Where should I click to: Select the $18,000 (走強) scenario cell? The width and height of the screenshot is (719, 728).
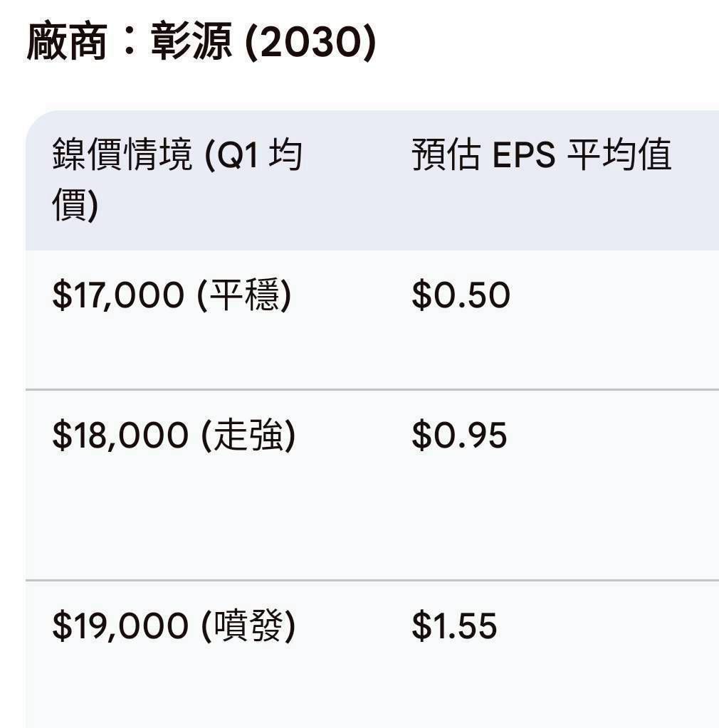(x=174, y=436)
